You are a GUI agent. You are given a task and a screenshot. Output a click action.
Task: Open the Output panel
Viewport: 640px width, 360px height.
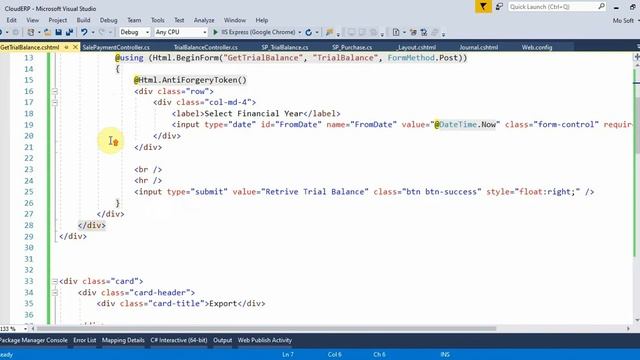[x=222, y=340]
